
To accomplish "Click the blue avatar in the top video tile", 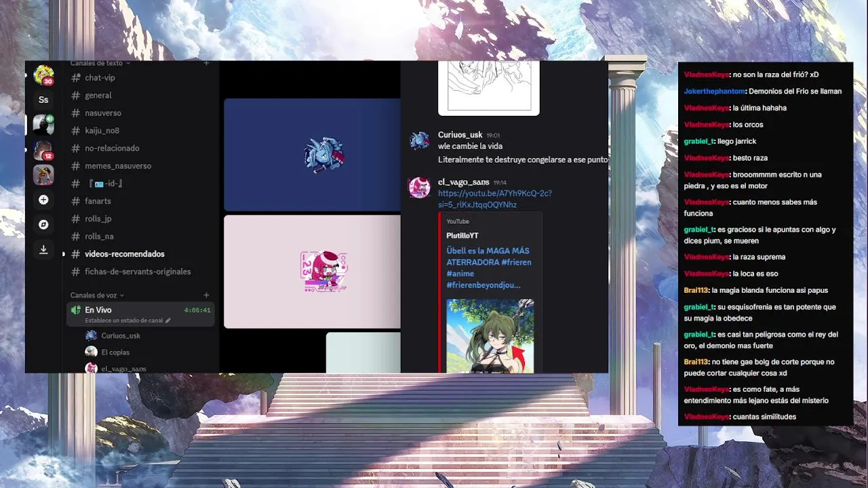I will click(324, 155).
